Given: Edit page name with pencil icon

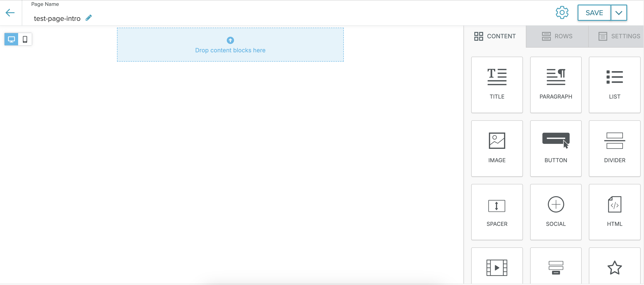Looking at the screenshot, I should coord(88,18).
